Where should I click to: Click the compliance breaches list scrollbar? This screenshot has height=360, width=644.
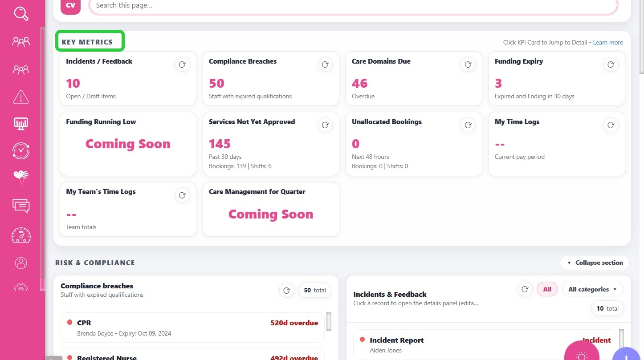click(329, 321)
